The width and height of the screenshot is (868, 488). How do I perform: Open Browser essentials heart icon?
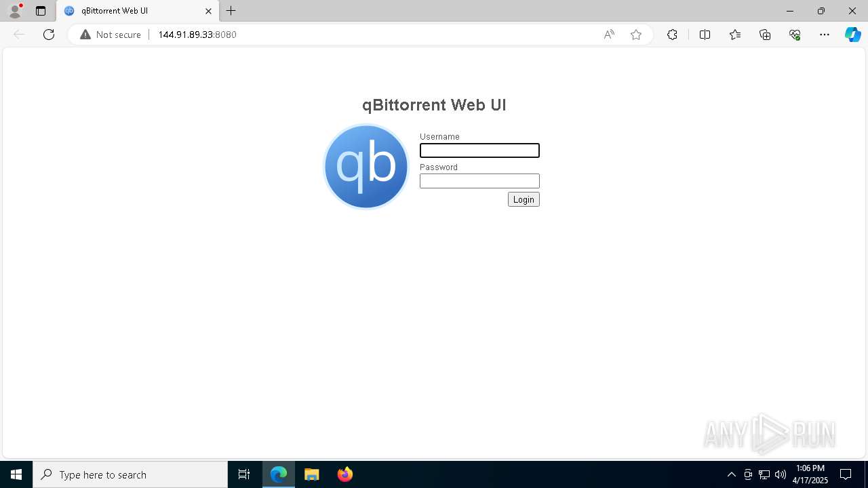[x=795, y=35]
